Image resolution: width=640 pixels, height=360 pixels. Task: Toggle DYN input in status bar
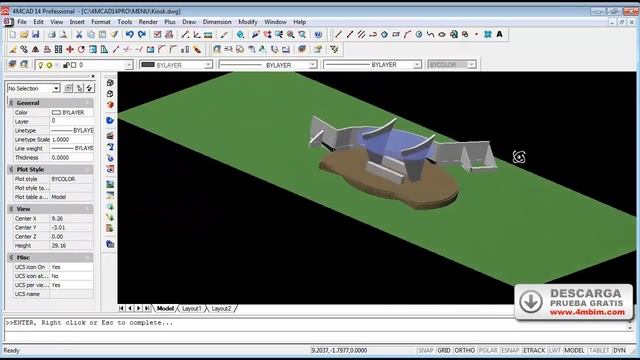point(620,350)
